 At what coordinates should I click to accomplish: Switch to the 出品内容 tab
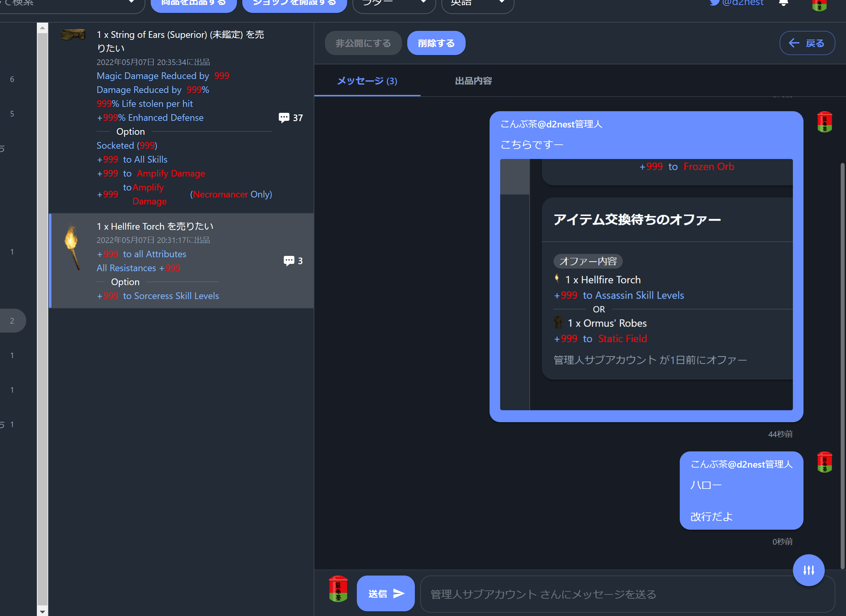click(x=473, y=81)
